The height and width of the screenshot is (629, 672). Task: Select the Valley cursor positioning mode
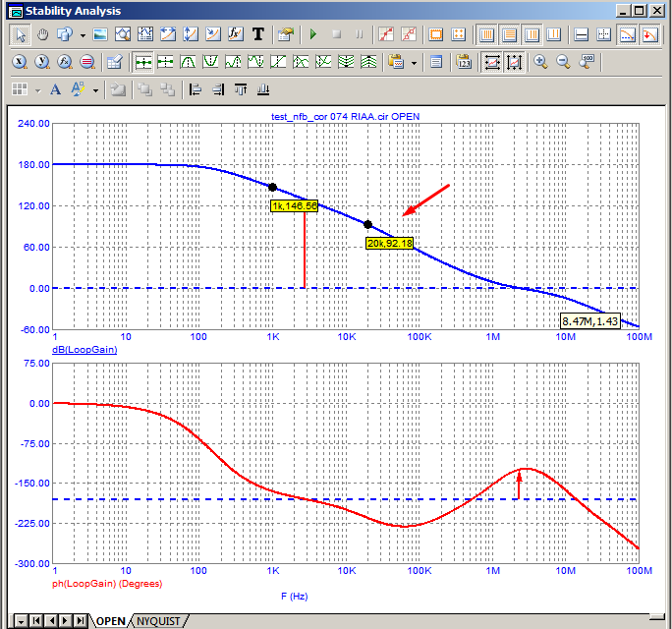click(x=210, y=62)
